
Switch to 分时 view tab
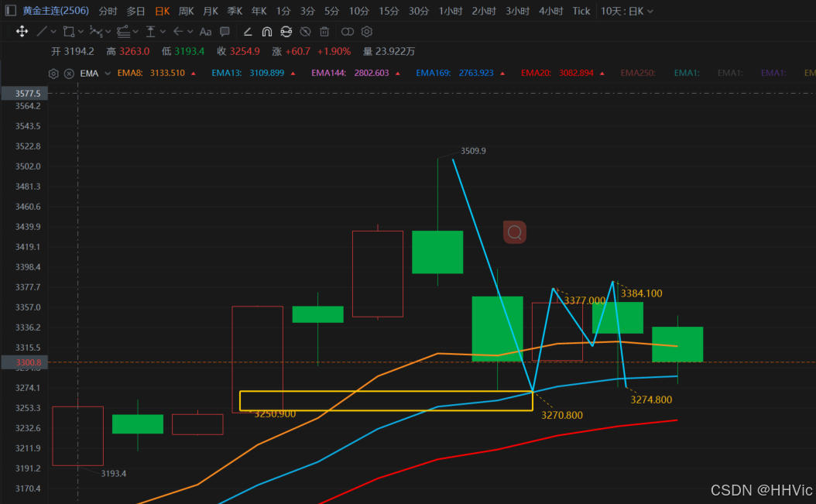(108, 11)
